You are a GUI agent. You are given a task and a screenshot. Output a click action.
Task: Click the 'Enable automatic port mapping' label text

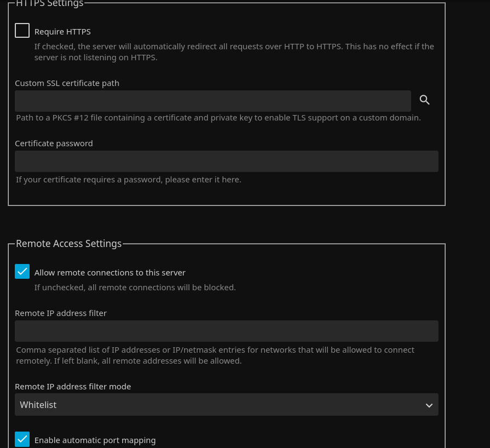(x=95, y=440)
